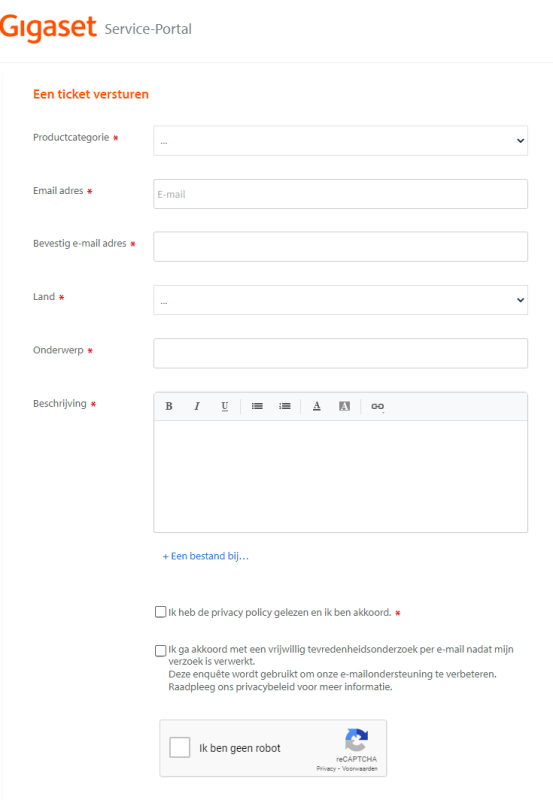Expand the Land country dropdown
Viewport: 553px width, 800px height.
pos(340,300)
